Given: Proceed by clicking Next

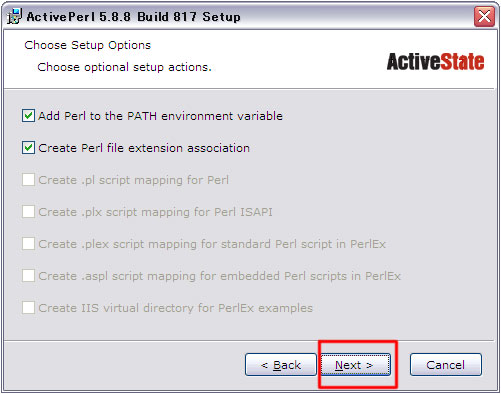Looking at the screenshot, I should click(356, 365).
